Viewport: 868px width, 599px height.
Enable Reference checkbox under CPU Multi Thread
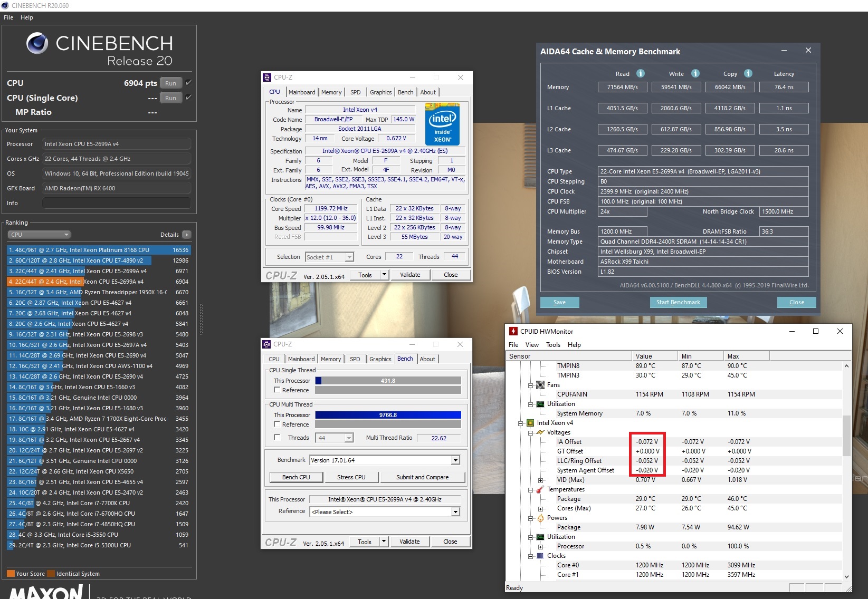(277, 424)
